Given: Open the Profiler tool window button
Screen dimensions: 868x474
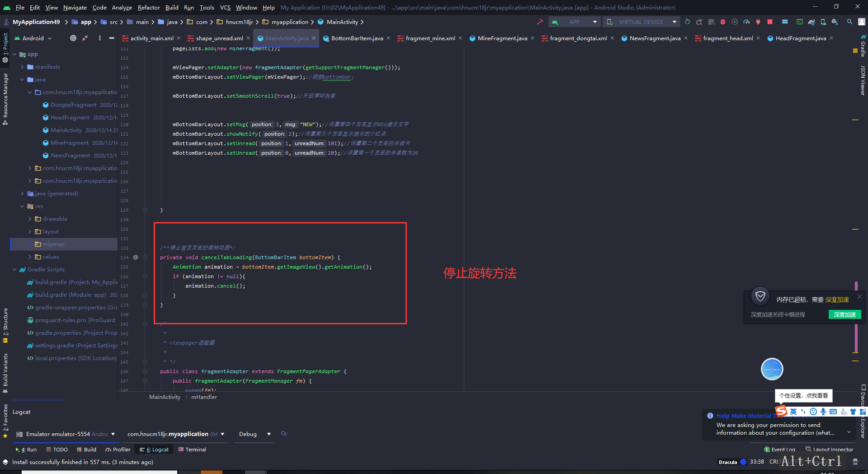Looking at the screenshot, I should tap(118, 450).
